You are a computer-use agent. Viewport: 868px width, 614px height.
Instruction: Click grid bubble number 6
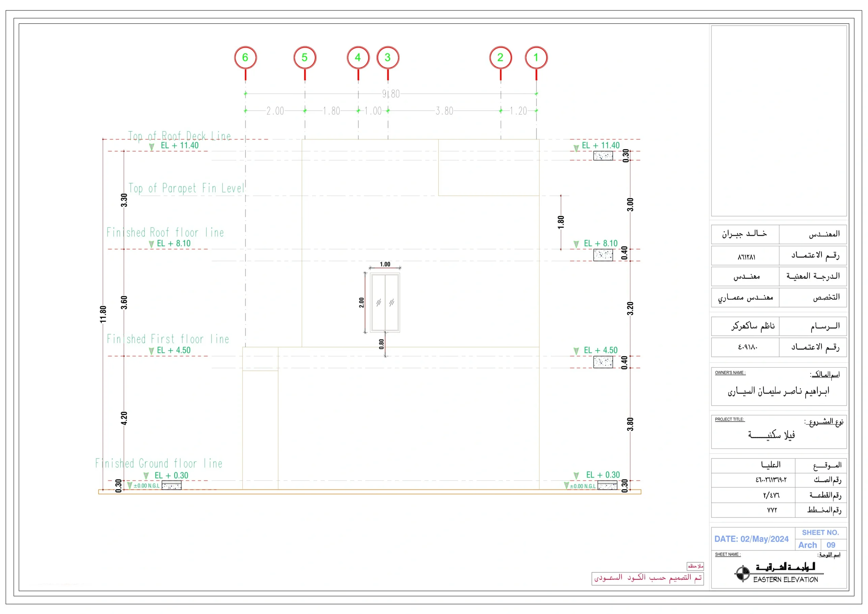(x=245, y=58)
